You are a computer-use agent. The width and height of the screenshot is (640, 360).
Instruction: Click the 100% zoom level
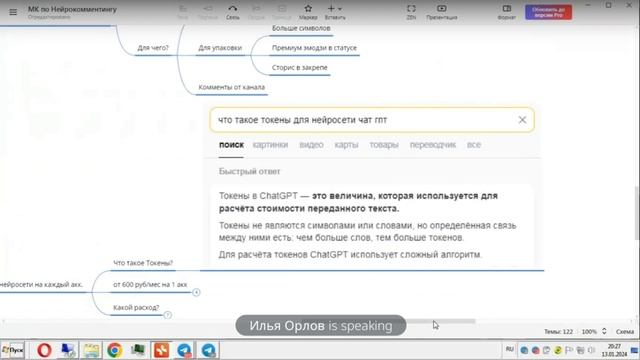589,331
